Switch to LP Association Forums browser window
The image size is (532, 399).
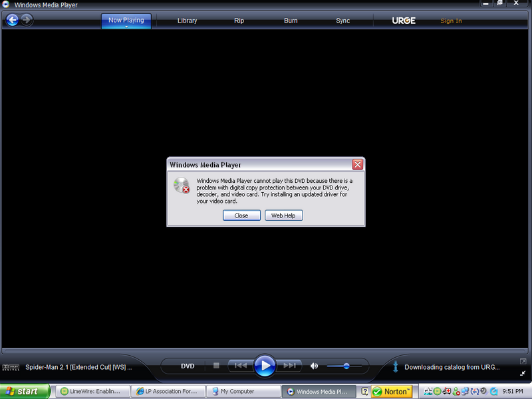click(168, 391)
